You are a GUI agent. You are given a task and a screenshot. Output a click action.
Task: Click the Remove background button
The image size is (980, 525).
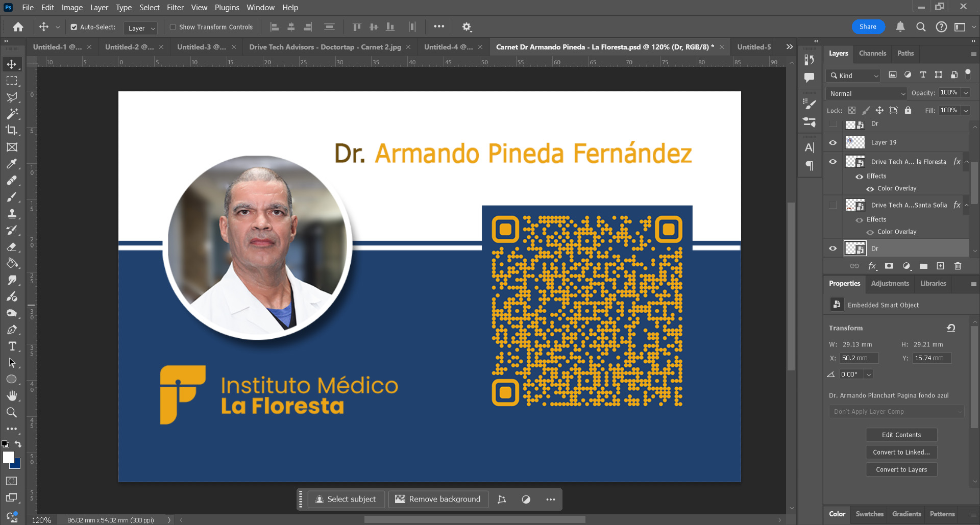(438, 499)
